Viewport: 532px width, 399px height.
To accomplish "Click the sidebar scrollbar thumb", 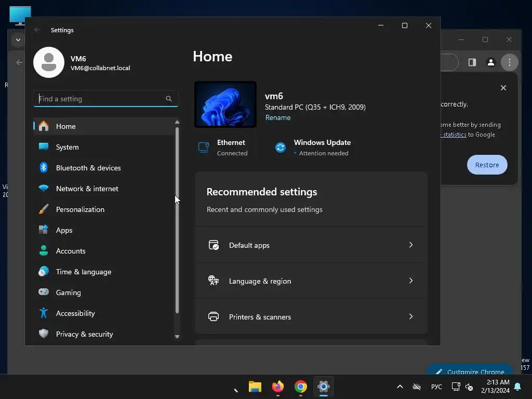I will pos(177,220).
